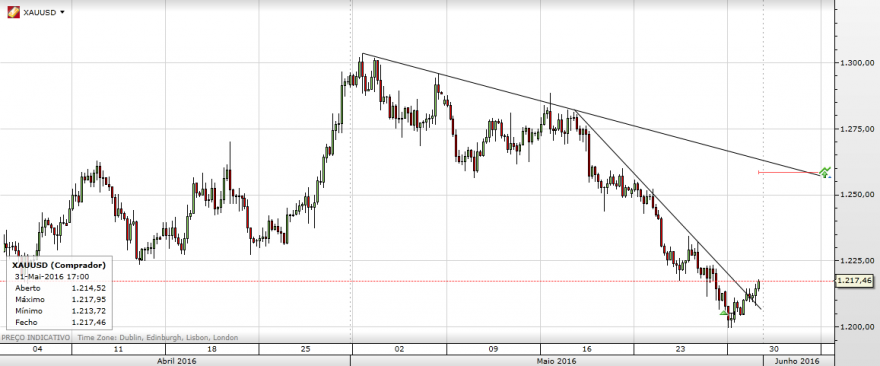Click the XAUUSD symbol label
Image resolution: width=880 pixels, height=366 pixels.
(x=39, y=12)
